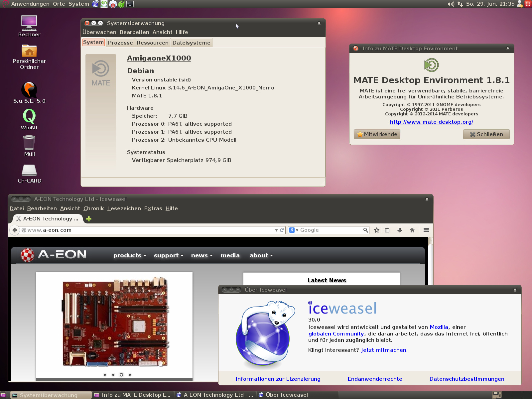Open the Endanwenderrechte link

(x=375, y=379)
